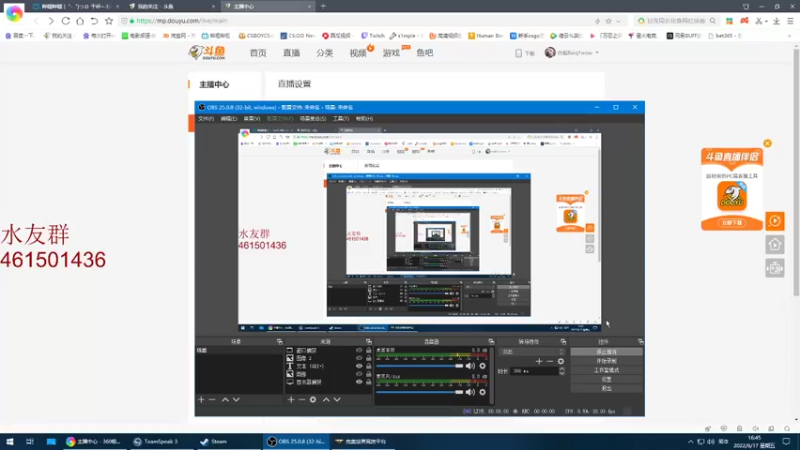Click 停止推流 button in OBS controls
The height and width of the screenshot is (450, 800).
(606, 352)
